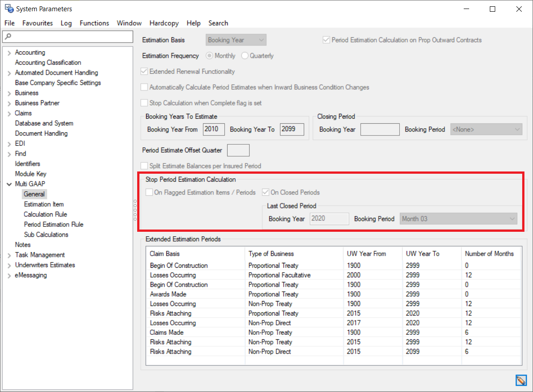Enable Stop Calculation when Complete flag checkbox
This screenshot has height=392, width=533.
[x=144, y=103]
